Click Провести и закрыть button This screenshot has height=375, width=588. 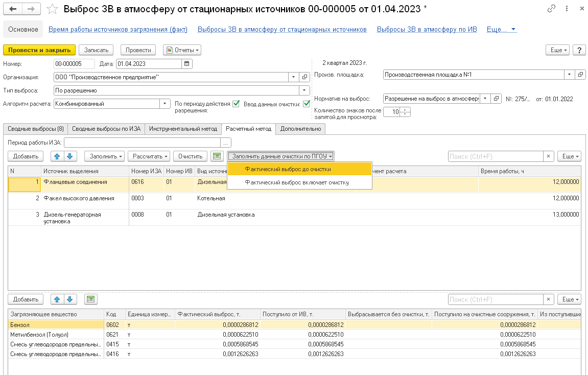(x=39, y=50)
